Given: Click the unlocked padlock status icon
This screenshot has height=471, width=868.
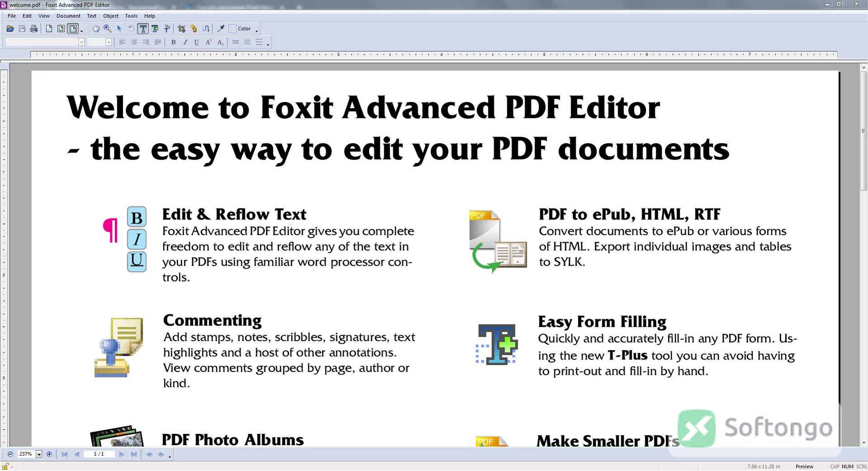Looking at the screenshot, I should tap(5, 466).
